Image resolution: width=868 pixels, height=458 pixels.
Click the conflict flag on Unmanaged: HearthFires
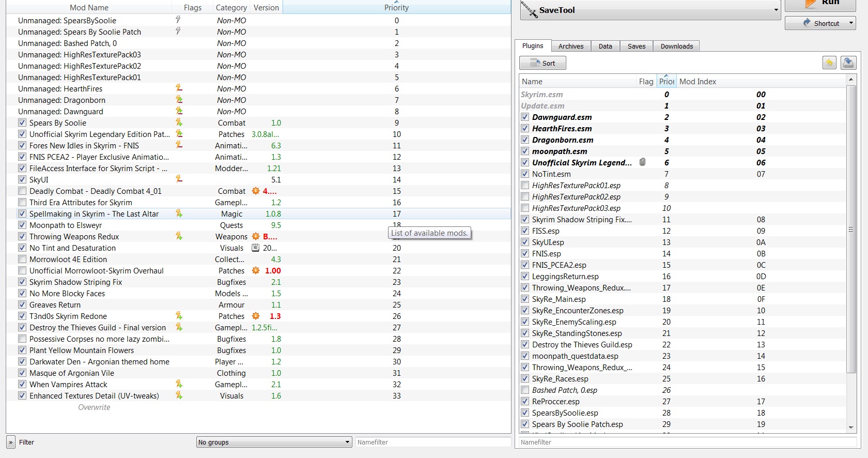tap(179, 88)
